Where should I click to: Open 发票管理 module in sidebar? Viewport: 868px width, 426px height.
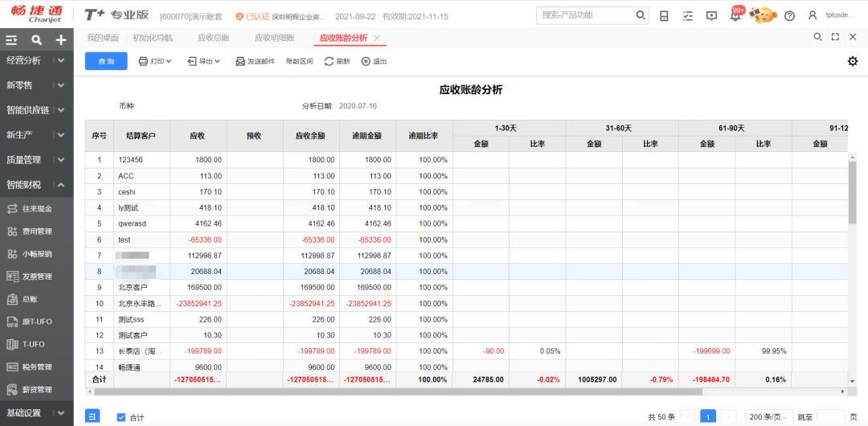[x=36, y=276]
